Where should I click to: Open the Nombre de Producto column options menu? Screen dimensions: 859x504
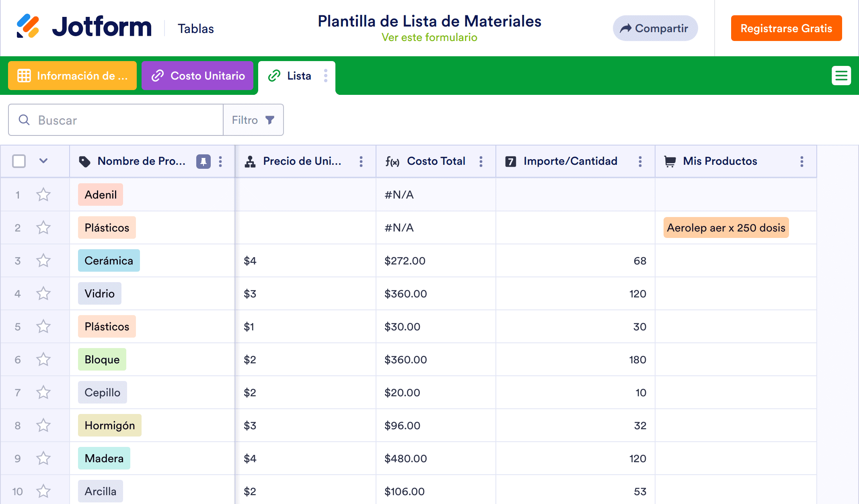pos(220,162)
